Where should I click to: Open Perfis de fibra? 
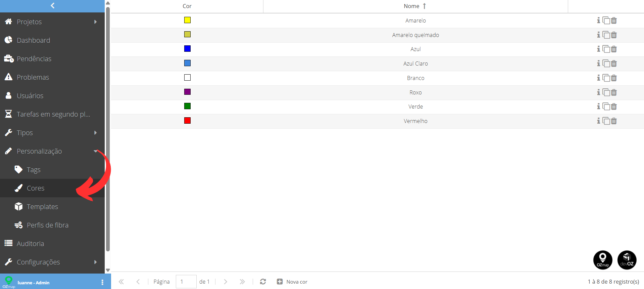[52, 225]
